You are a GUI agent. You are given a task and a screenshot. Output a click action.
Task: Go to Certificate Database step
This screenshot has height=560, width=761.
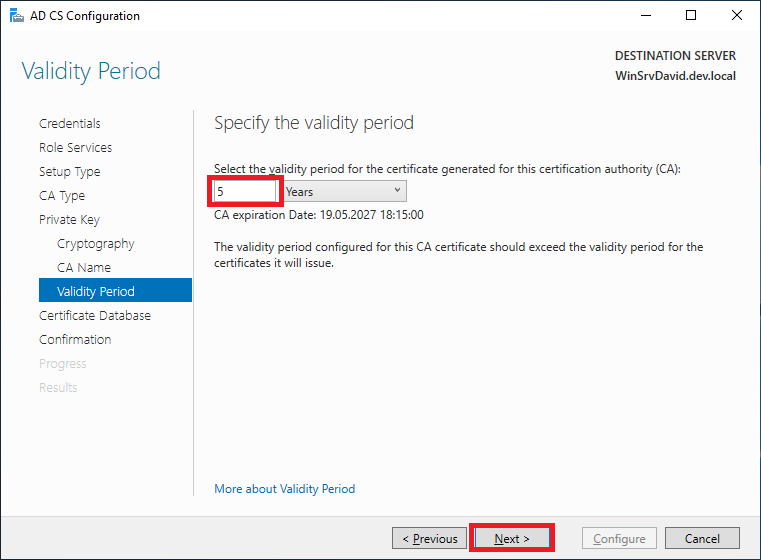point(95,316)
